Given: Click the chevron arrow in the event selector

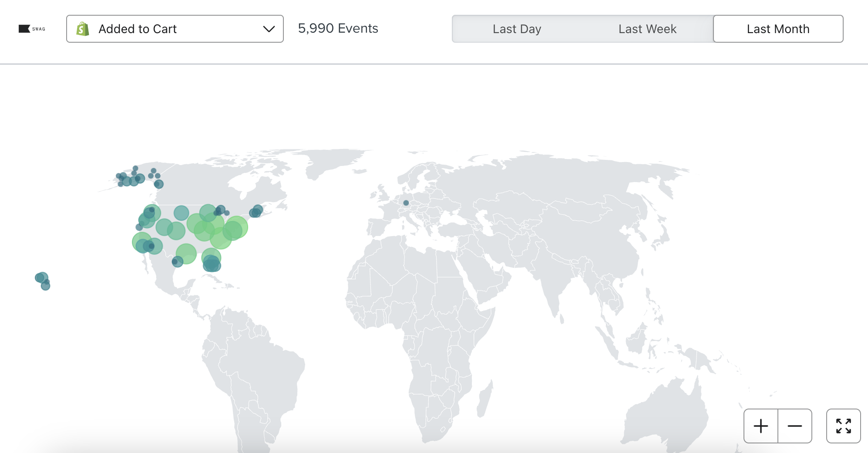Looking at the screenshot, I should coord(270,29).
